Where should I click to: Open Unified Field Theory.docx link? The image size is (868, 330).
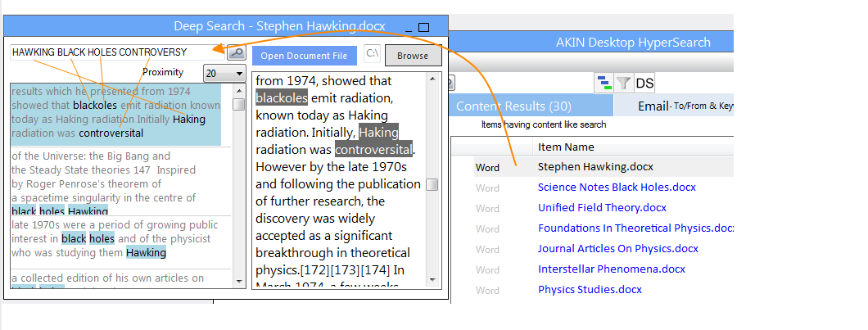[x=603, y=208]
